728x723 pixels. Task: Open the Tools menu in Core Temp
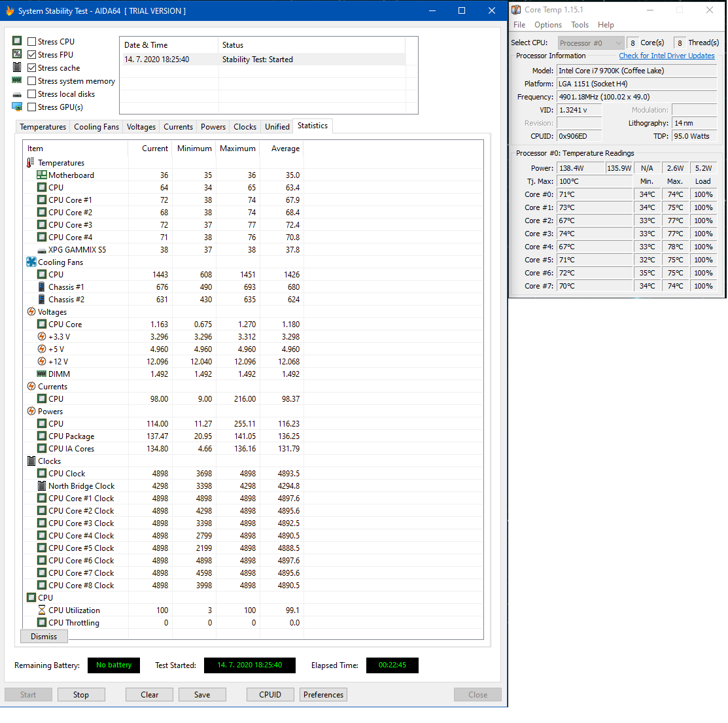pos(580,25)
